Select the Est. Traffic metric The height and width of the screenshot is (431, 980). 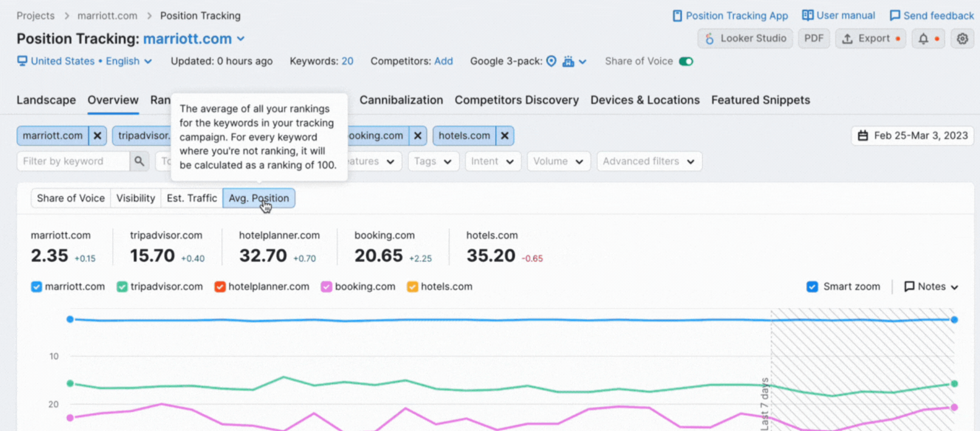point(192,198)
